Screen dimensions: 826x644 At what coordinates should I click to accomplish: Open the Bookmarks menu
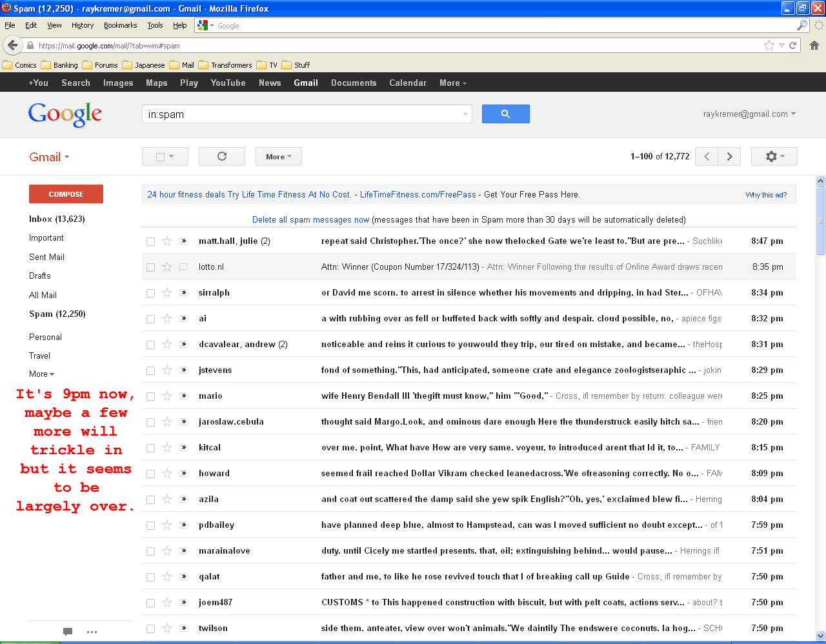pos(120,25)
